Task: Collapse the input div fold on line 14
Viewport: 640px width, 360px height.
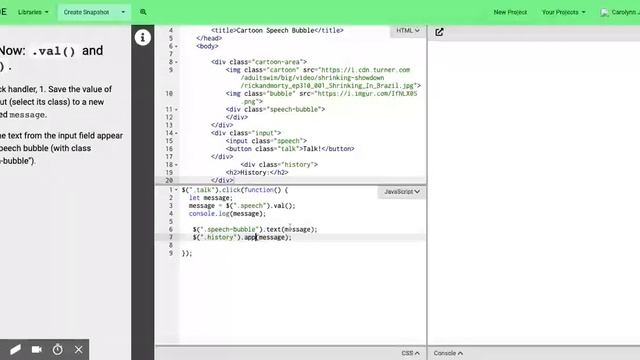Action: point(176,133)
